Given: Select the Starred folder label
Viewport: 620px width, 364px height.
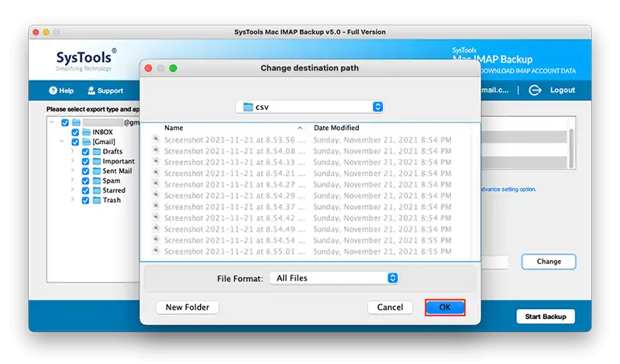Looking at the screenshot, I should point(114,190).
